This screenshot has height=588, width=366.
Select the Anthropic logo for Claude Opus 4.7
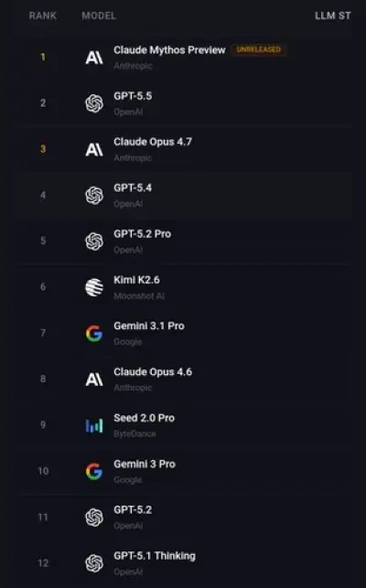click(x=94, y=150)
